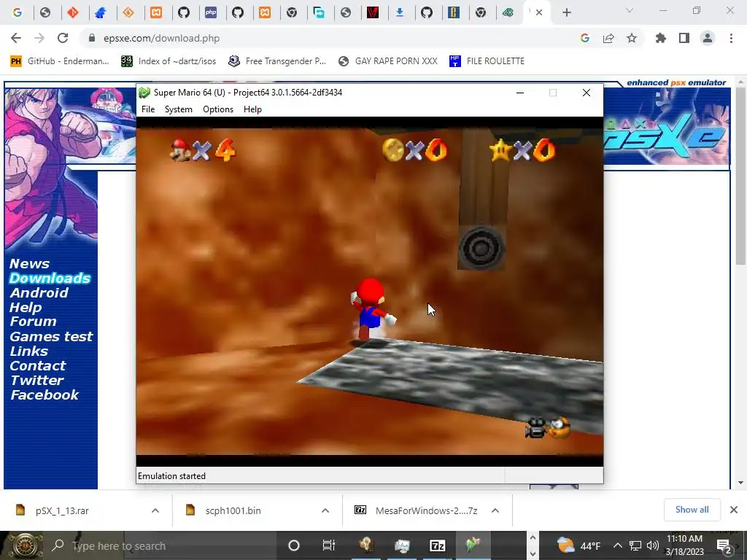Bookmark this page with the star
The height and width of the screenshot is (560, 747).
click(632, 38)
